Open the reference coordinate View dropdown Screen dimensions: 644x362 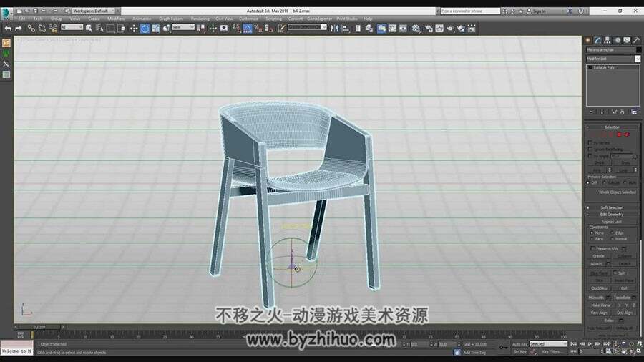pyautogui.click(x=183, y=27)
